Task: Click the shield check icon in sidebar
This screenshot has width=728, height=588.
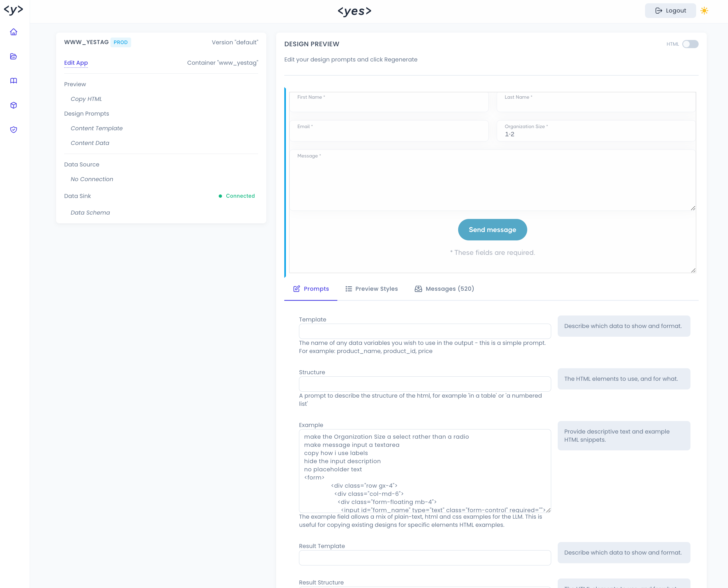Action: 14,130
